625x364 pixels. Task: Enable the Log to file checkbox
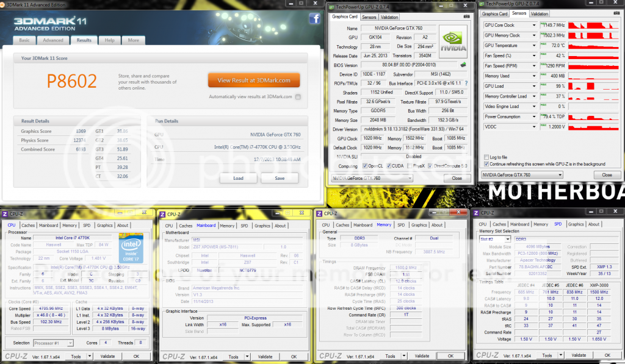tap(486, 157)
